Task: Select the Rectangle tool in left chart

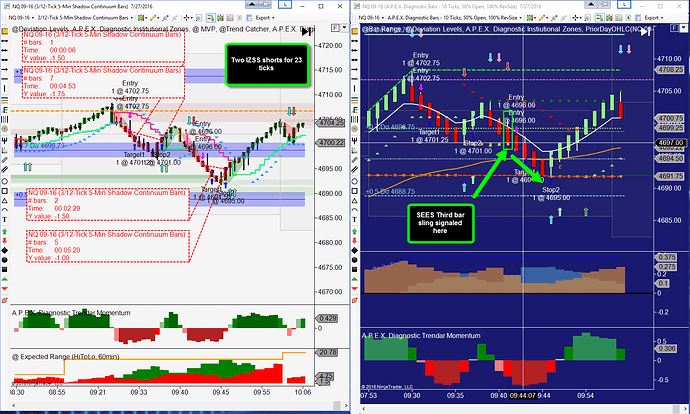Action: pyautogui.click(x=5, y=191)
